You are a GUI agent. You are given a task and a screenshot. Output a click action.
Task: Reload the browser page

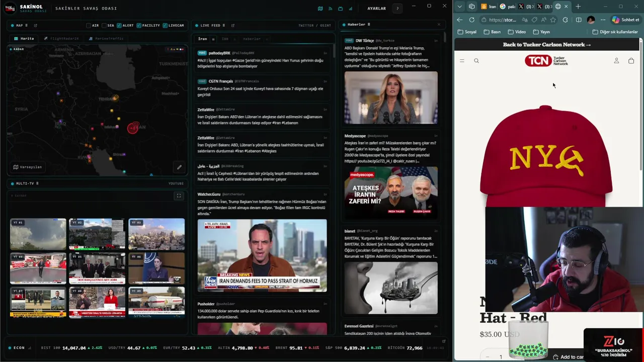tap(471, 20)
